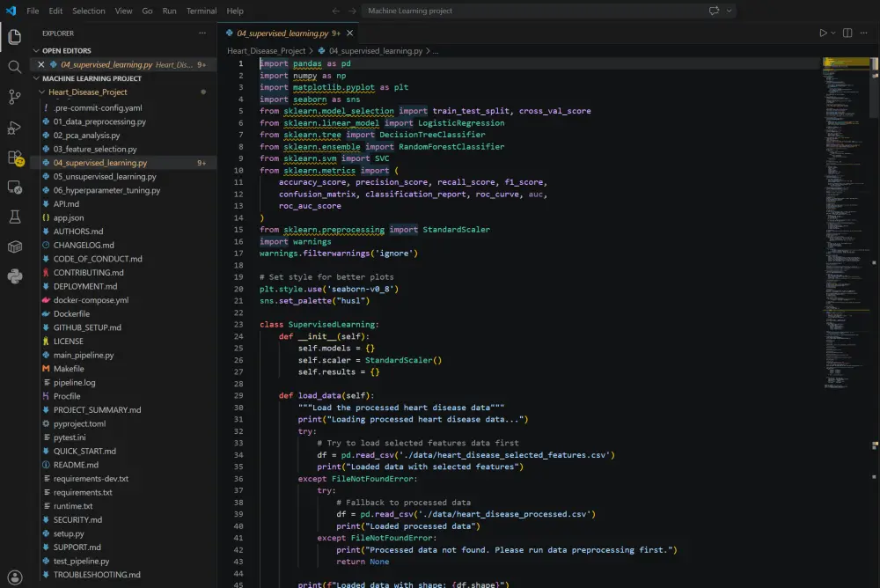Open the Testing flask view
The width and height of the screenshot is (880, 588).
(x=15, y=217)
